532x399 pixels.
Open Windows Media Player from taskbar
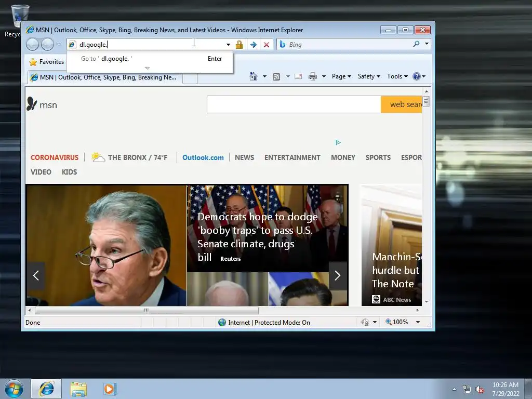[x=109, y=389]
